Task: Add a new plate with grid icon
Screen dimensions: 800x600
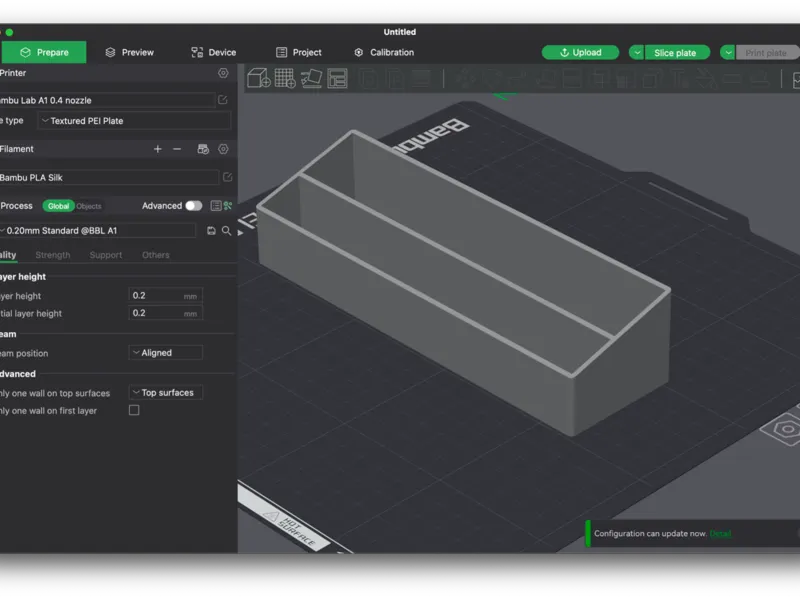Action: click(285, 78)
